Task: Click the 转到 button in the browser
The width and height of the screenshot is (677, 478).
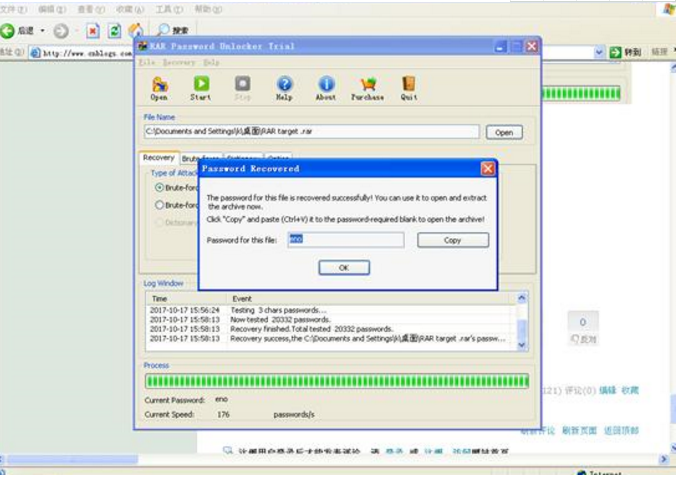Action: pos(632,52)
